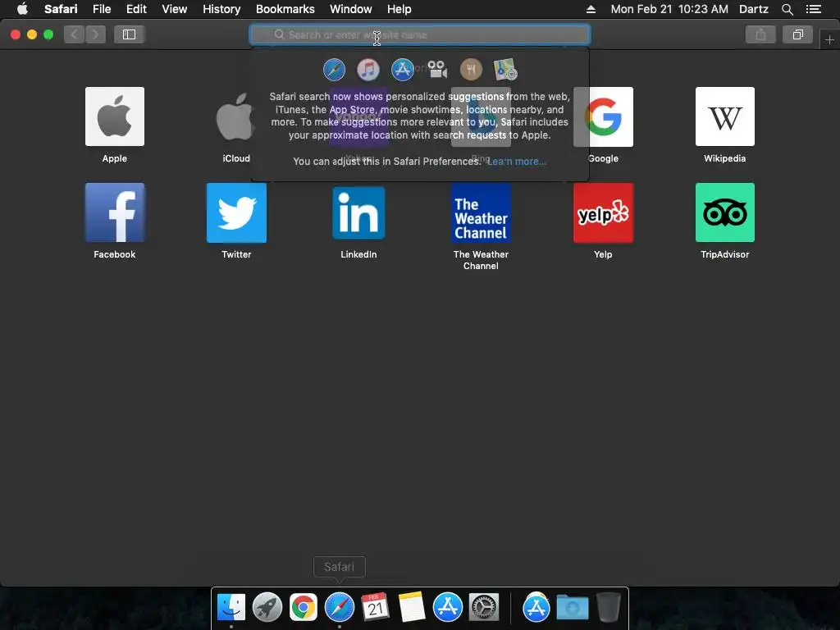This screenshot has width=840, height=630.
Task: Show the sidebar using toolbar button
Action: point(129,34)
